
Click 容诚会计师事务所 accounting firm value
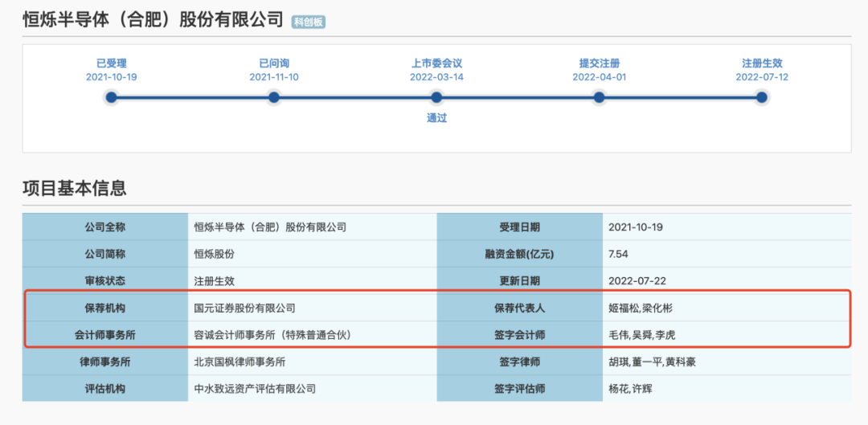[272, 334]
